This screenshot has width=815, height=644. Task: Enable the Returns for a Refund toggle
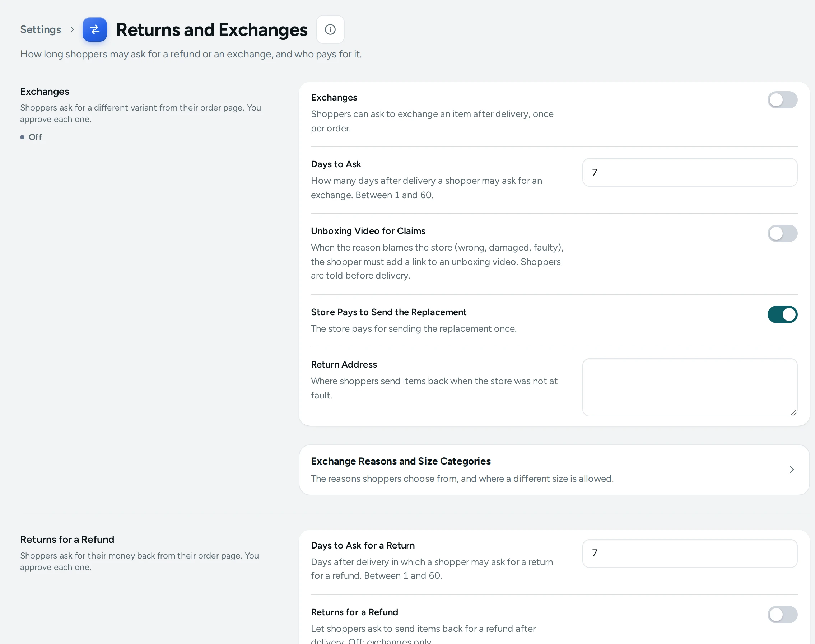coord(782,615)
